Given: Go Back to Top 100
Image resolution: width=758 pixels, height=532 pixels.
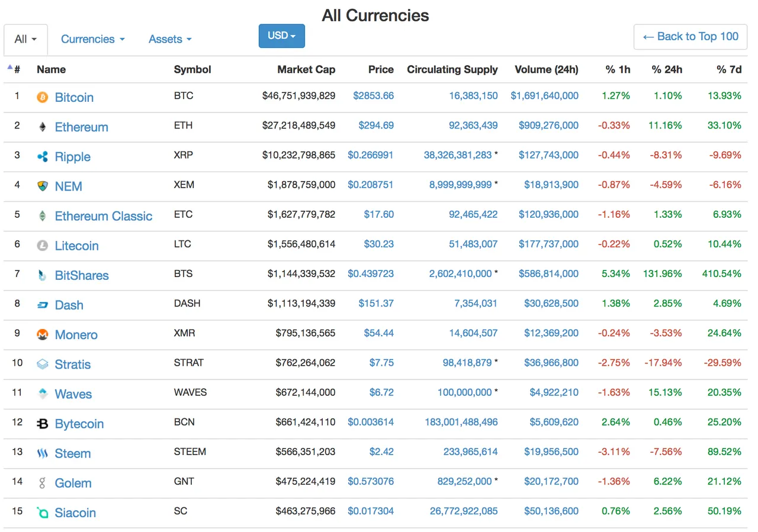Looking at the screenshot, I should point(690,37).
